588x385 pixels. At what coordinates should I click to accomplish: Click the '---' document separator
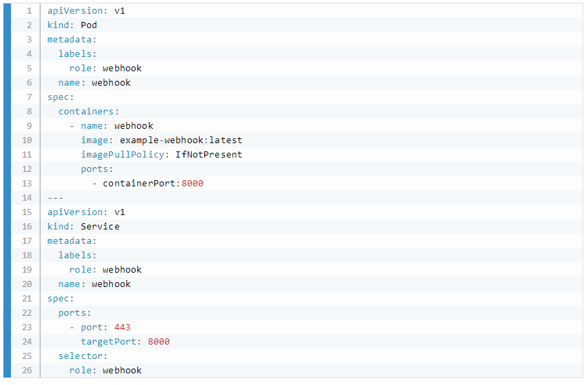tap(55, 197)
